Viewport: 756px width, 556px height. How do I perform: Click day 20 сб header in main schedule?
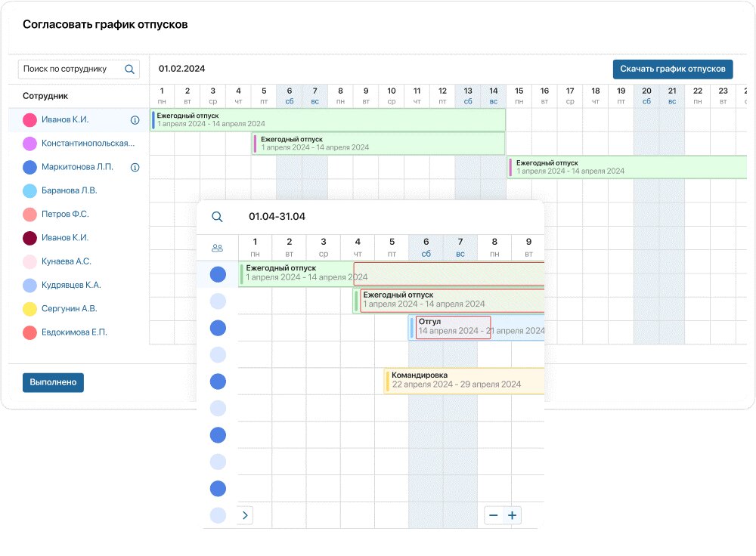point(646,96)
